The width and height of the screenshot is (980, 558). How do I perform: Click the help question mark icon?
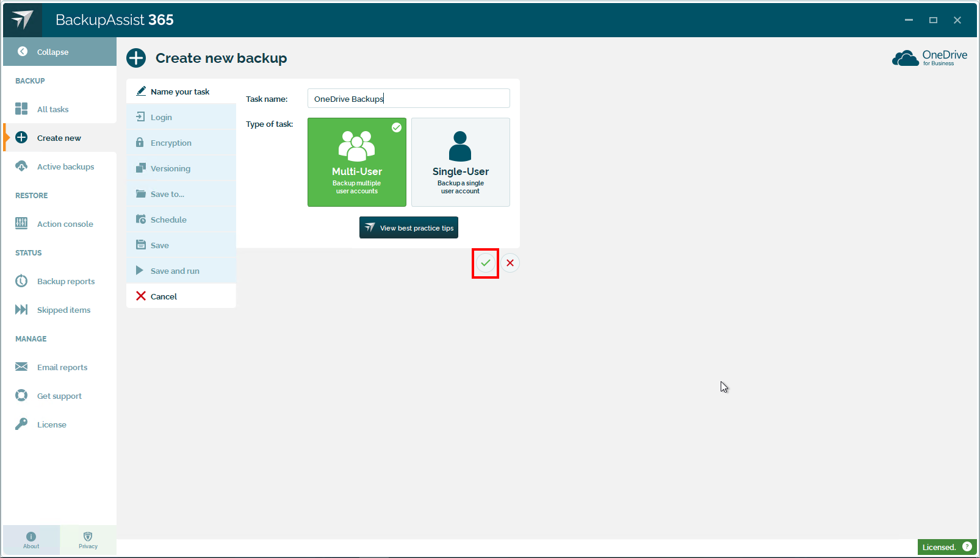click(x=967, y=546)
